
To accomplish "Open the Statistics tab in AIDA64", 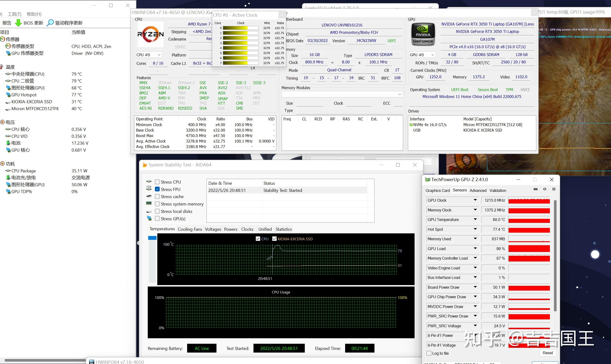I will 284,229.
